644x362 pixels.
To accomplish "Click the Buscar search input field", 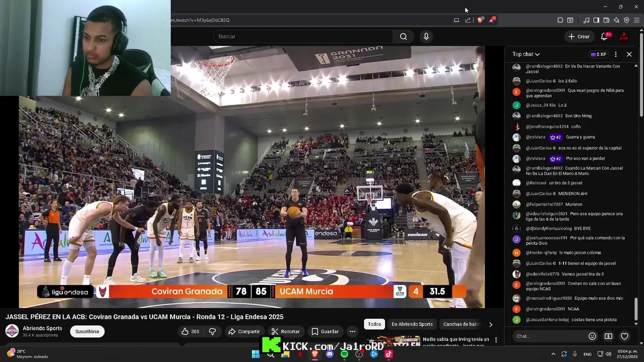I will [303, 36].
